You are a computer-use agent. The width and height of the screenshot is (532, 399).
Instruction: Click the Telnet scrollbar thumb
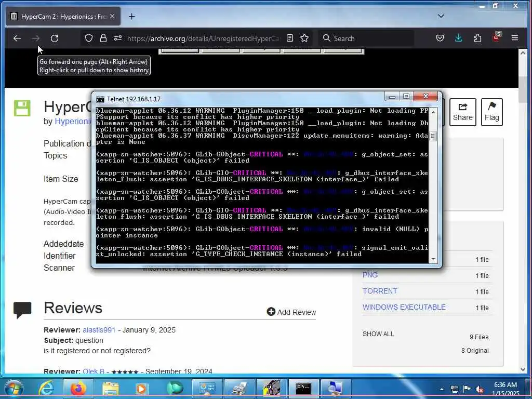(x=433, y=137)
